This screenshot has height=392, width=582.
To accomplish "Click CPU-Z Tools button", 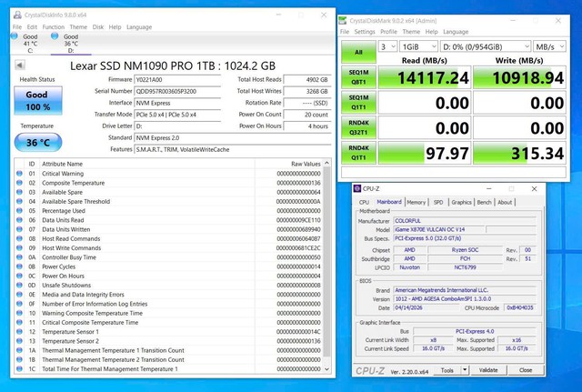I will [447, 370].
